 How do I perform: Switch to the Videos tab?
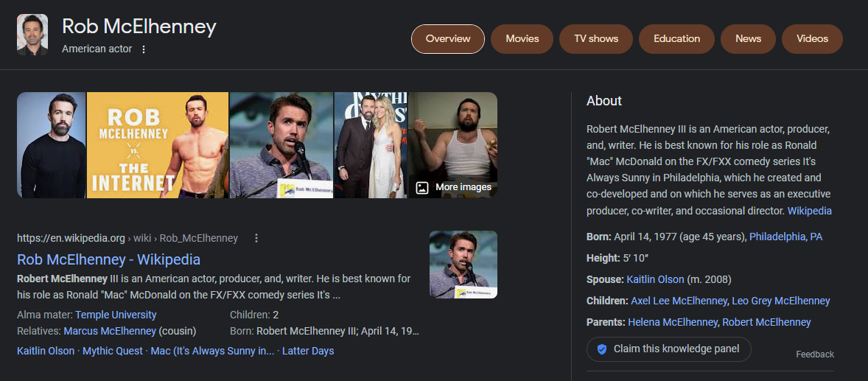pyautogui.click(x=812, y=39)
